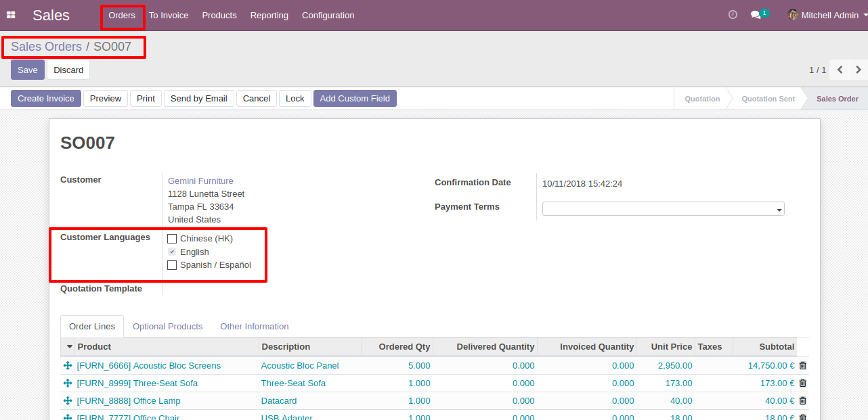This screenshot has height=420, width=868.
Task: Switch to the Optional Products tab
Action: pyautogui.click(x=168, y=327)
